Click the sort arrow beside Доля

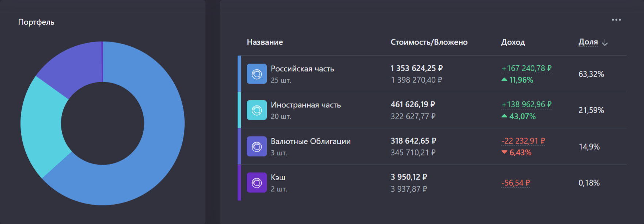(605, 43)
